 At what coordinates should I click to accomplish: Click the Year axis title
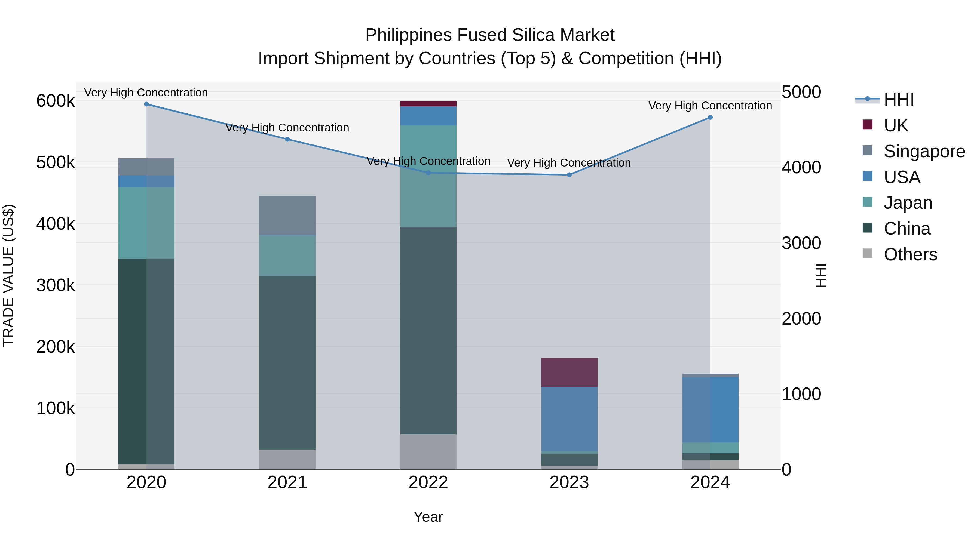(x=428, y=517)
